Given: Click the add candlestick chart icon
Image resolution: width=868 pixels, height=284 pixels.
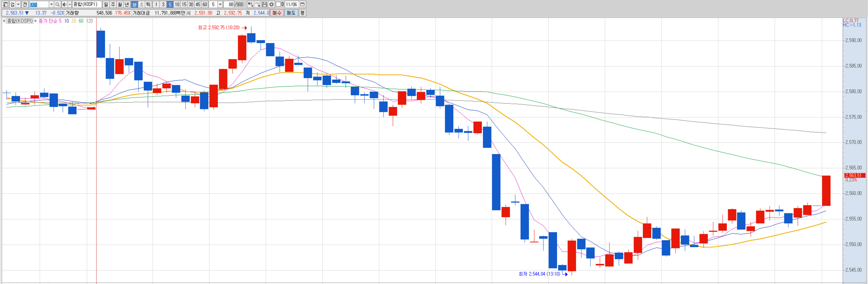Looking at the screenshot, I should (250, 4).
